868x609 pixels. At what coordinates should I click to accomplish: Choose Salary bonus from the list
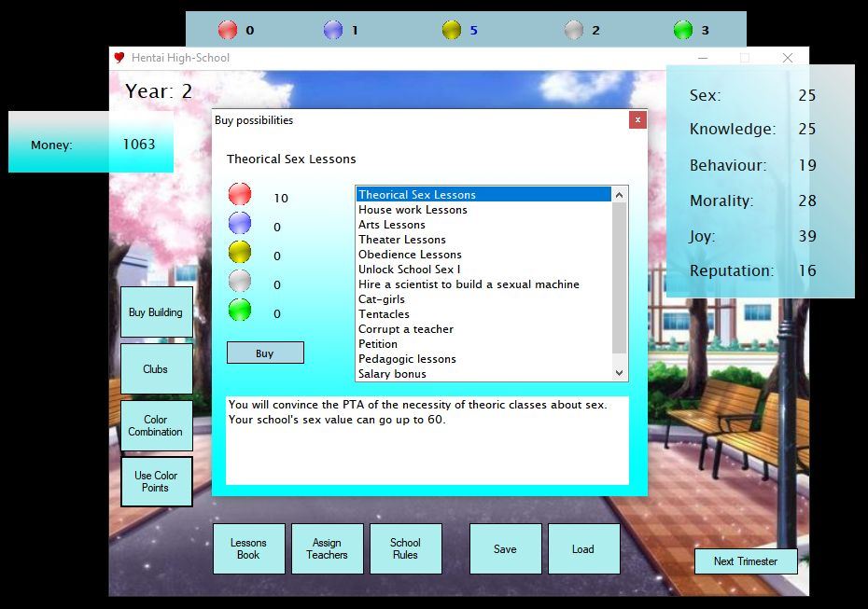click(392, 374)
